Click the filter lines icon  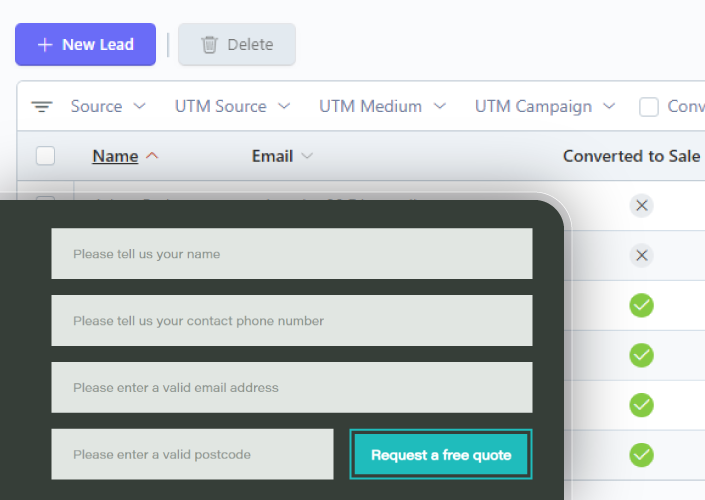click(x=42, y=107)
